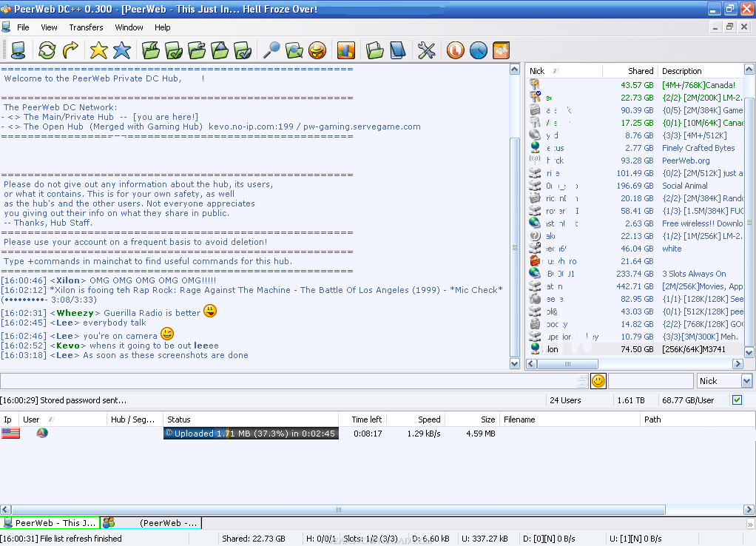Open the Help menu
756x546 pixels.
(163, 27)
